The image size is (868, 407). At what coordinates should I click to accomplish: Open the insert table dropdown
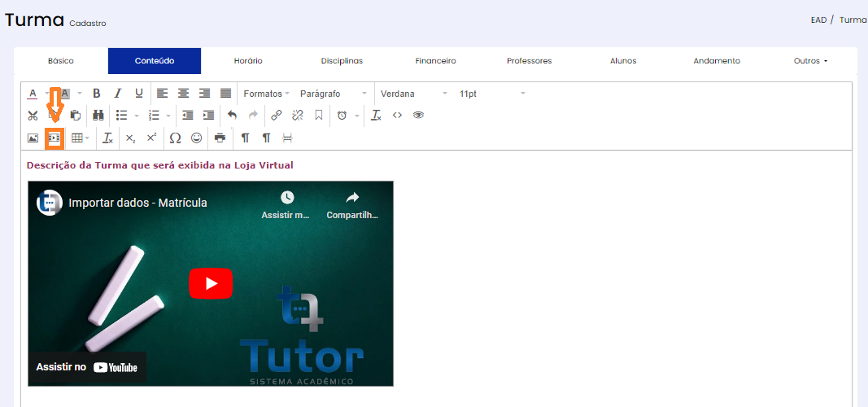click(81, 138)
